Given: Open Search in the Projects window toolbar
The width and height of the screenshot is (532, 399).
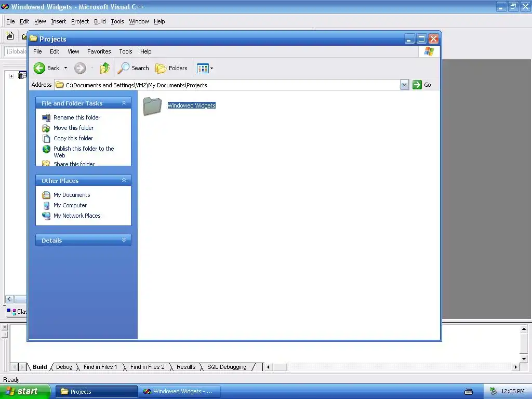Looking at the screenshot, I should pyautogui.click(x=134, y=68).
